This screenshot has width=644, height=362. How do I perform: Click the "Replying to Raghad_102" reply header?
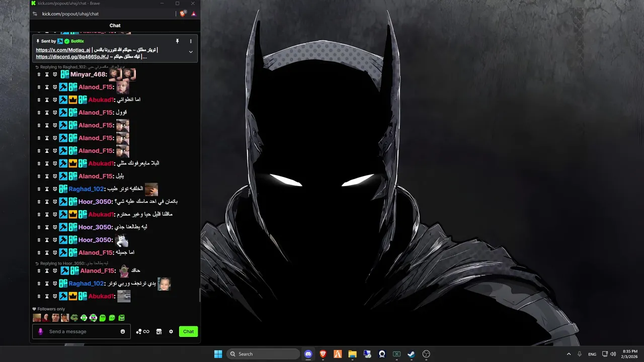(79, 67)
